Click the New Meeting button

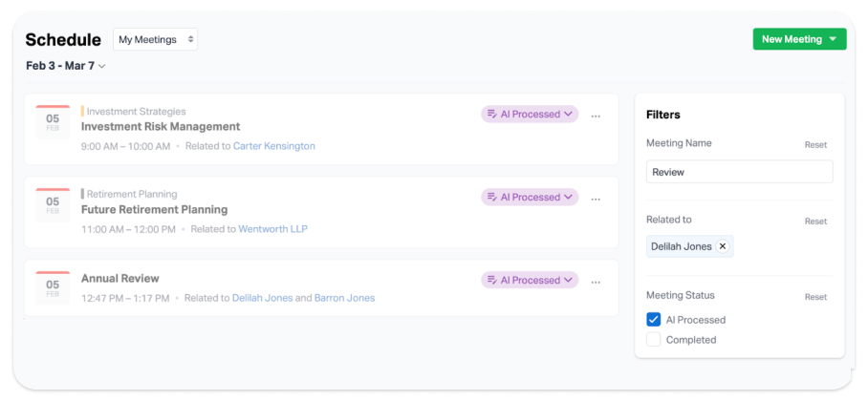tap(799, 39)
